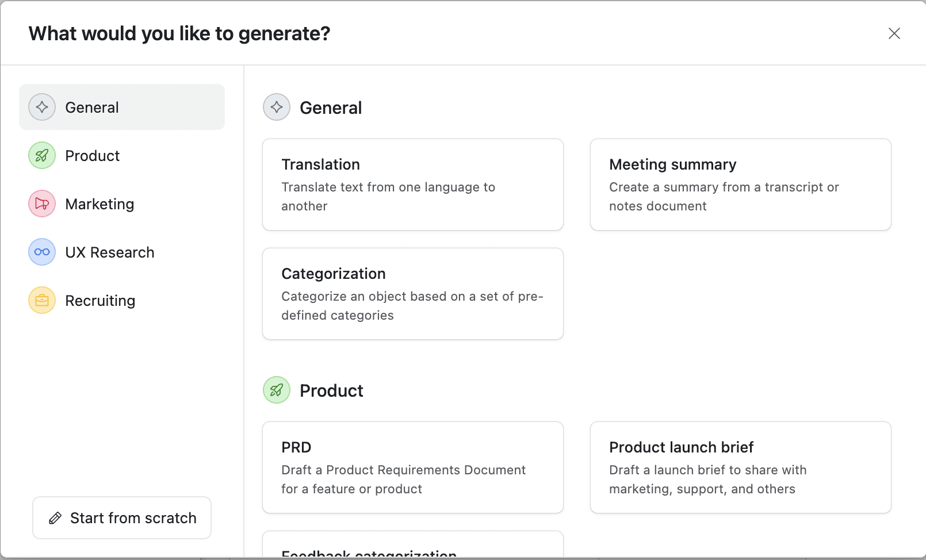The width and height of the screenshot is (926, 560).
Task: Choose the Translation template card
Action: pyautogui.click(x=413, y=185)
